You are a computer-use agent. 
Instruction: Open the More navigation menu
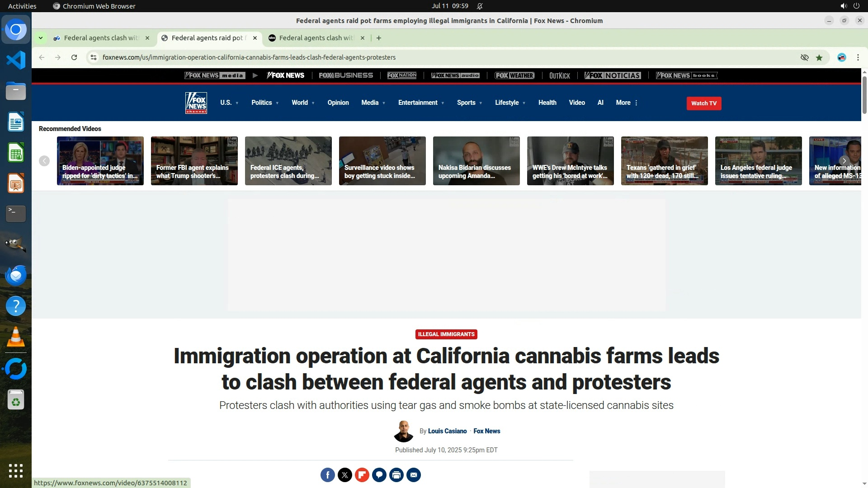click(x=627, y=103)
